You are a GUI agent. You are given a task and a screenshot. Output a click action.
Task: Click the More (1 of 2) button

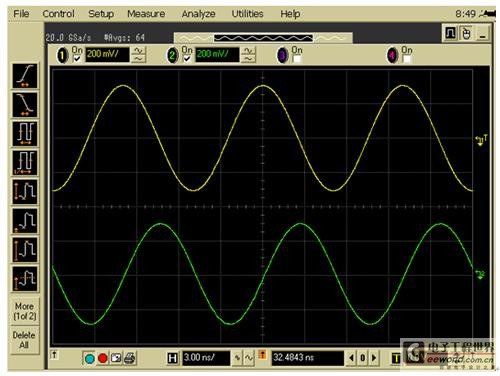[x=25, y=311]
